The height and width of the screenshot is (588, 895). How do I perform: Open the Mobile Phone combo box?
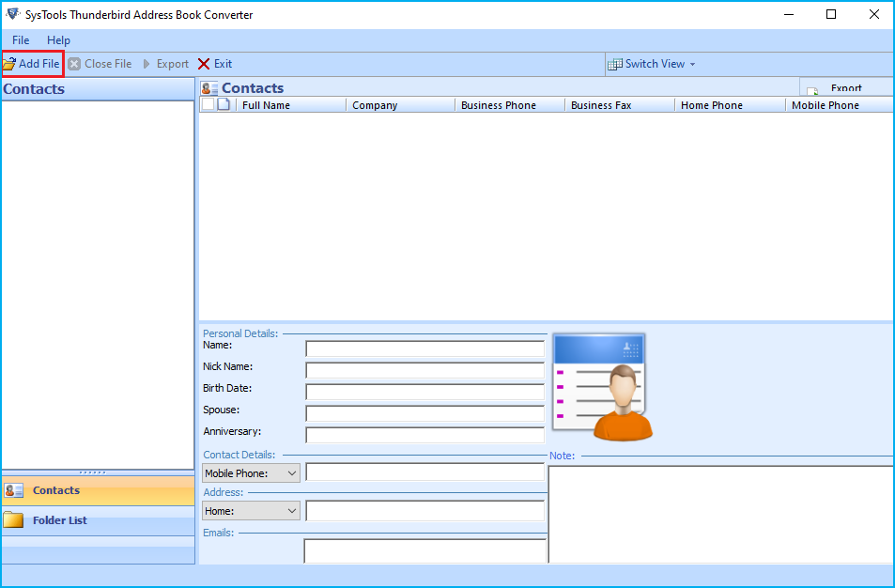(x=251, y=473)
